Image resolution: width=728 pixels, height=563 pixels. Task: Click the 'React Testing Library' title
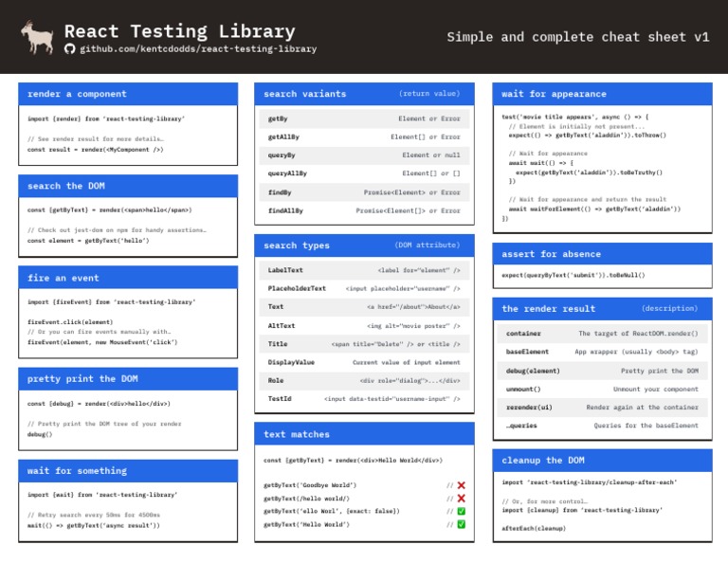coord(180,31)
